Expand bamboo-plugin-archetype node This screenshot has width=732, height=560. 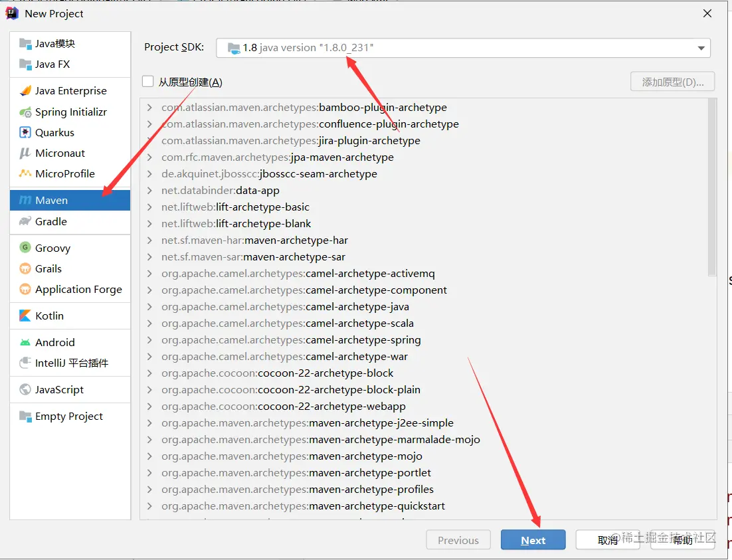click(x=149, y=108)
